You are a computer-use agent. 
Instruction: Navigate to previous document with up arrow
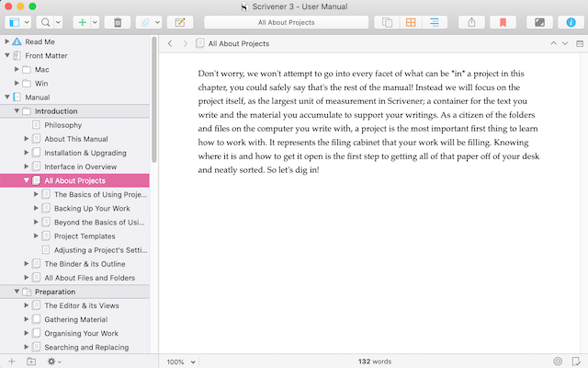click(x=553, y=43)
